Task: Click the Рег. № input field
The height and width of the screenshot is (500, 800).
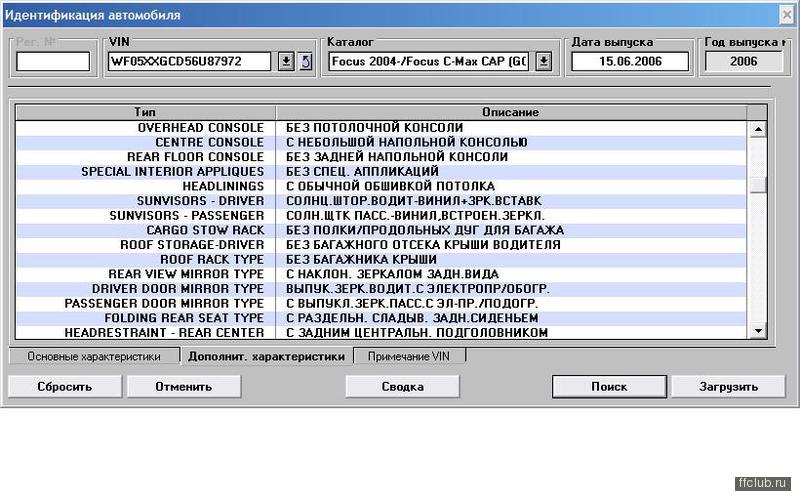Action: point(53,62)
